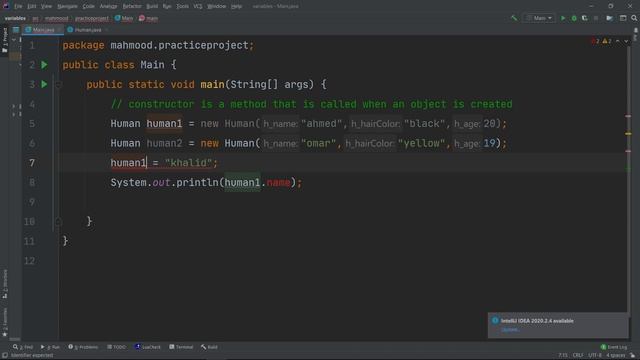Image resolution: width=640 pixels, height=360 pixels.
Task: Open the Find tool window button
Action: [x=23, y=347]
